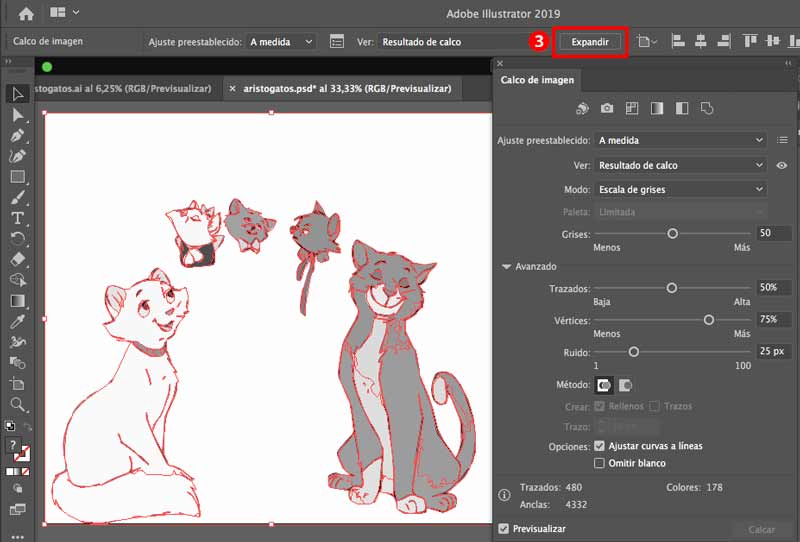The width and height of the screenshot is (800, 542).
Task: Click the Expandir button
Action: 590,42
